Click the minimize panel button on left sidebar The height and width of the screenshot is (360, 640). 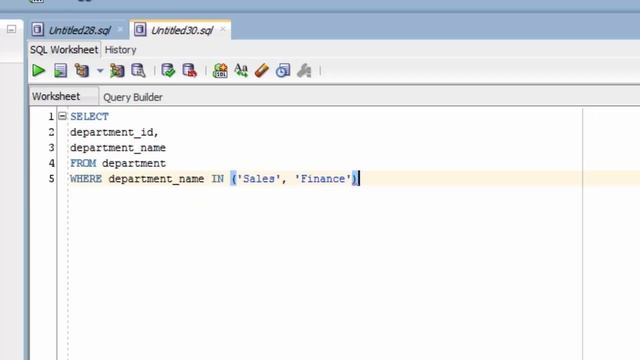[x=11, y=29]
